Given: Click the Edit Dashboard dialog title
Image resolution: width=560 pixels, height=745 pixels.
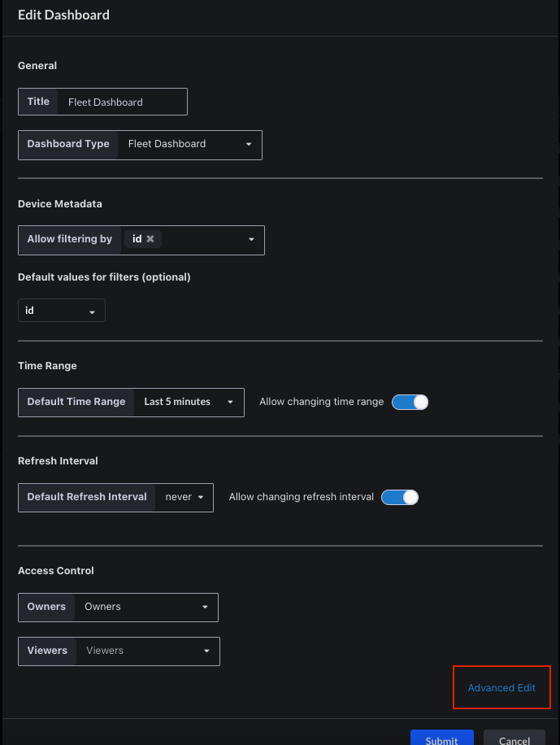Looking at the screenshot, I should (63, 15).
